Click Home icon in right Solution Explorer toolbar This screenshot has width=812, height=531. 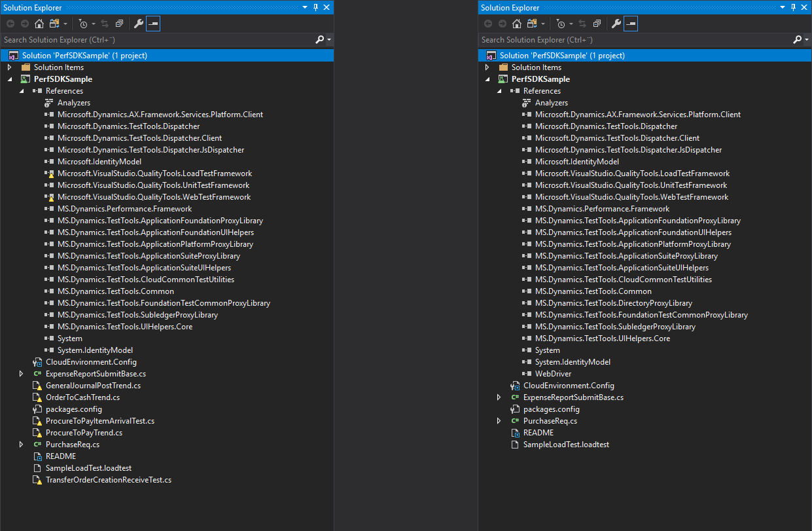[516, 24]
